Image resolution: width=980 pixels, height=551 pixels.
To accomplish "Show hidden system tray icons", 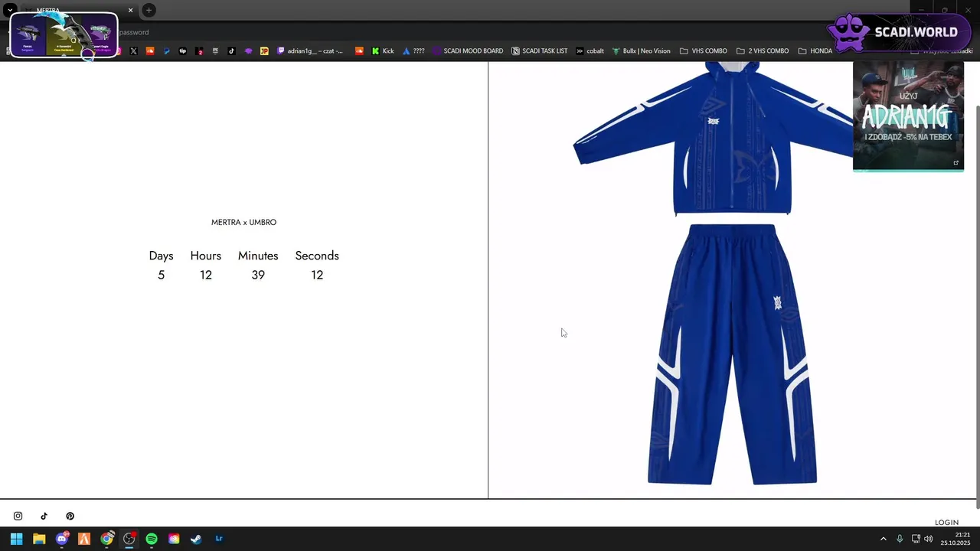I will (x=883, y=539).
